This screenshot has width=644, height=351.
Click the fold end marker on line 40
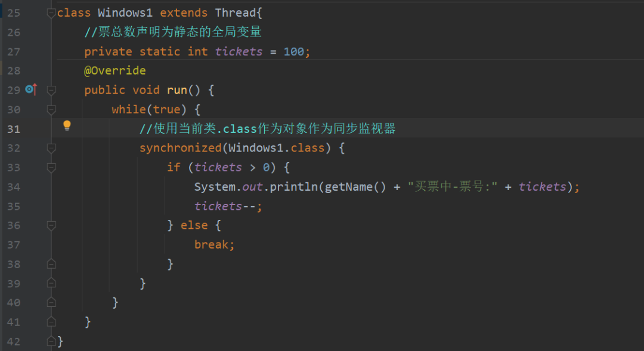pos(51,302)
